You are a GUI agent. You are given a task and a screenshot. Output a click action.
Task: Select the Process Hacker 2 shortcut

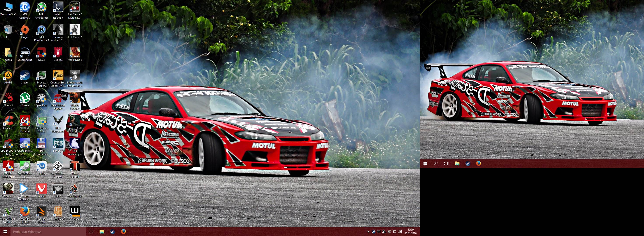coord(42,79)
